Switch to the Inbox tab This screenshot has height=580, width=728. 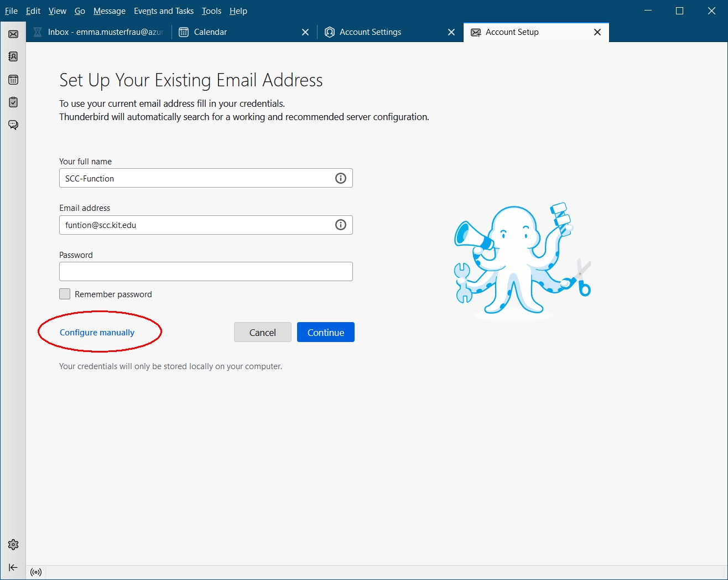click(x=100, y=32)
